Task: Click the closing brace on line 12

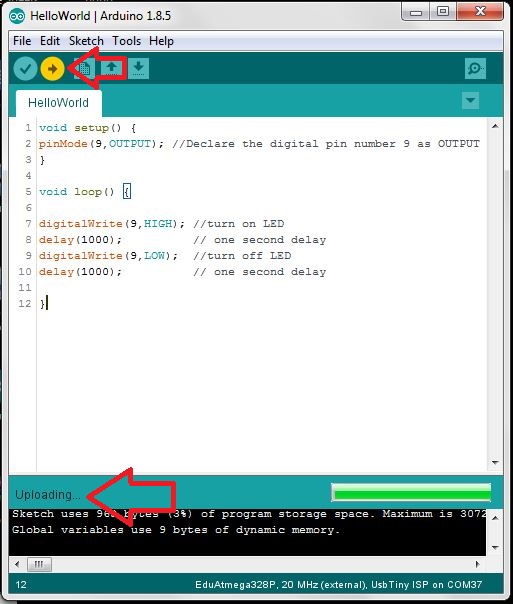Action: 42,304
